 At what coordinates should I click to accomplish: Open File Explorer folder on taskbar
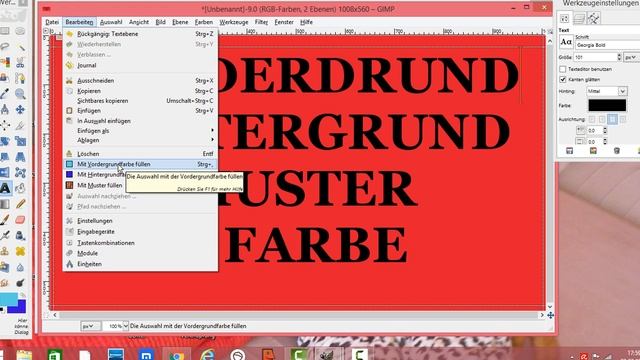point(24,354)
